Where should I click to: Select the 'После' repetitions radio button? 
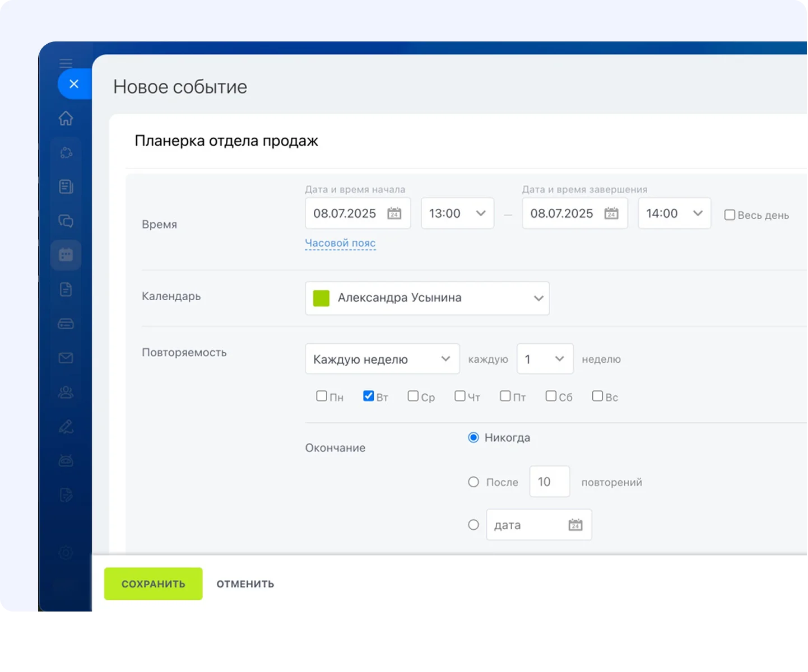pyautogui.click(x=473, y=482)
